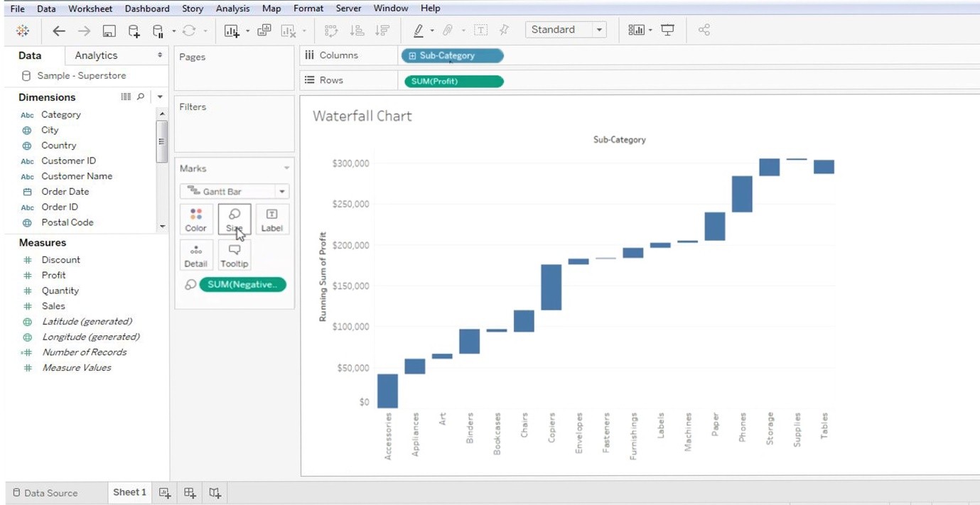
Task: Switch to the Analytics tab
Action: [x=96, y=55]
